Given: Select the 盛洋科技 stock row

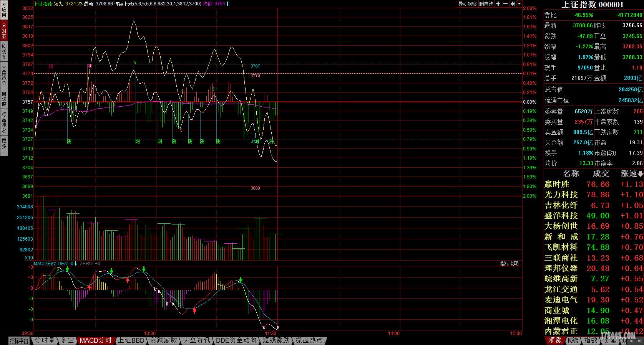Looking at the screenshot, I should 594,216.
